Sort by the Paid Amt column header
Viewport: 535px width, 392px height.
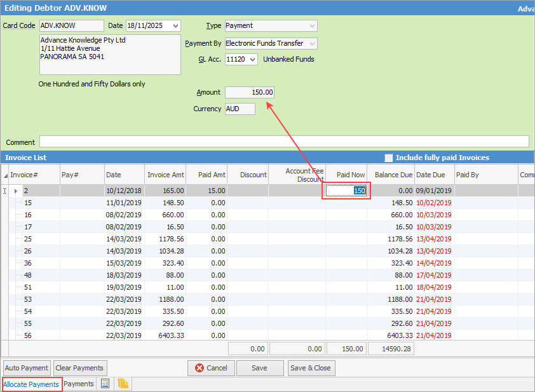tap(207, 175)
